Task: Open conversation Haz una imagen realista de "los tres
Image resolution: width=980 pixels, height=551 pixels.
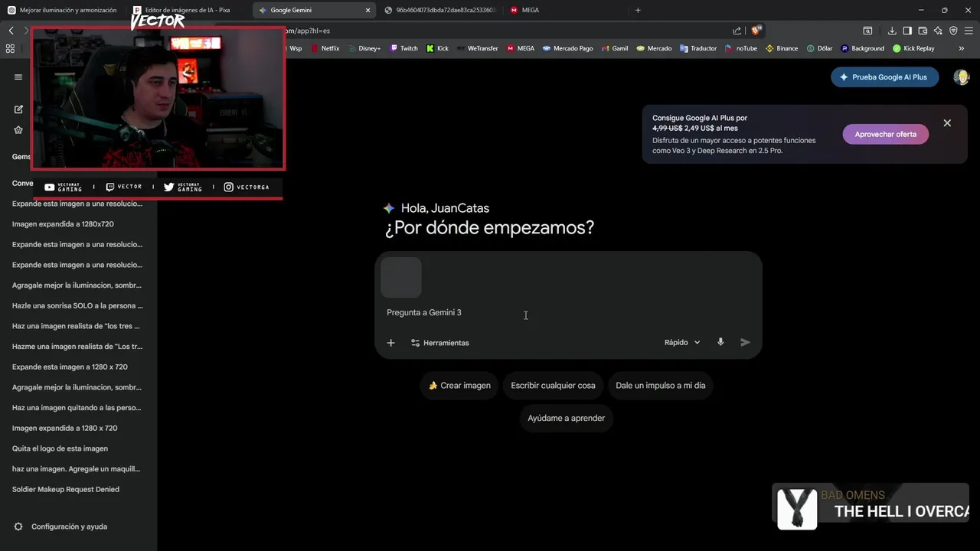Action: [76, 326]
